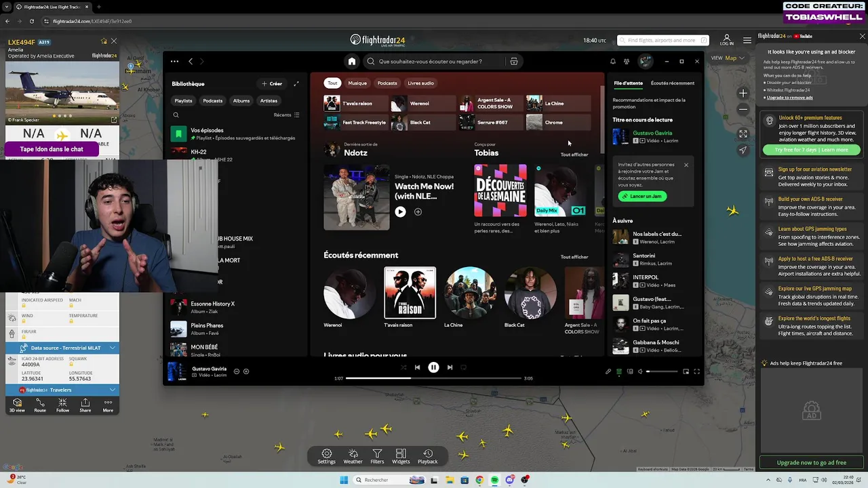Select the Tout filter tab
868x488 pixels.
pyautogui.click(x=332, y=83)
